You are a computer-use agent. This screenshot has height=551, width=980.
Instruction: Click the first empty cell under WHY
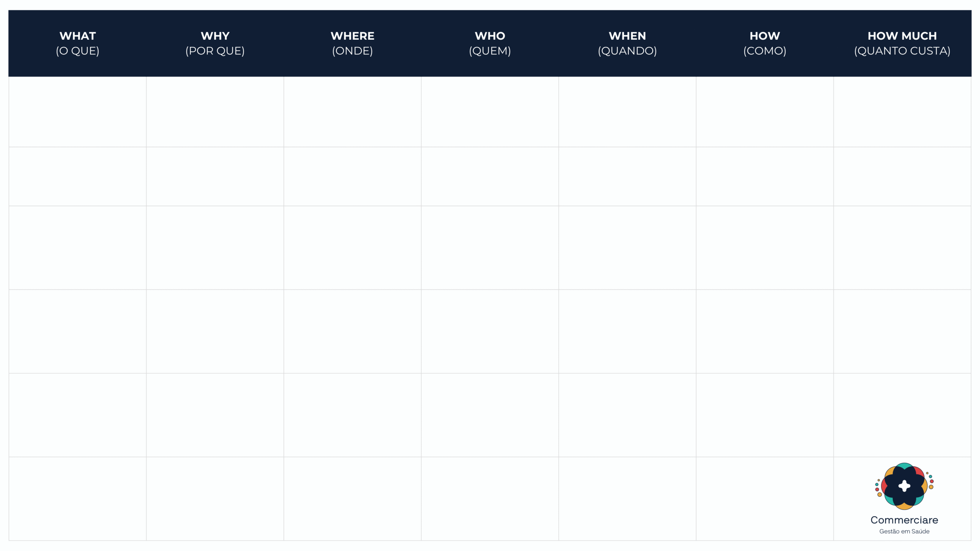tap(215, 112)
